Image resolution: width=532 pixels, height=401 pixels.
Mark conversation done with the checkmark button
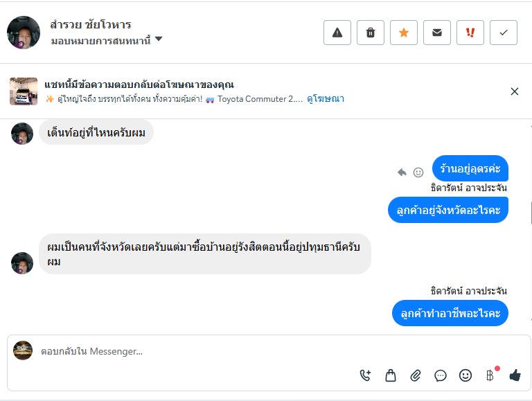click(504, 33)
